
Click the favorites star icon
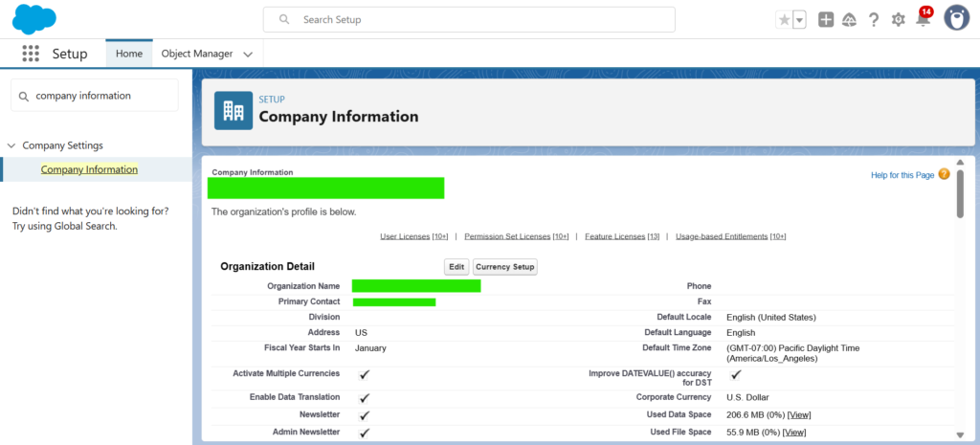click(x=784, y=20)
